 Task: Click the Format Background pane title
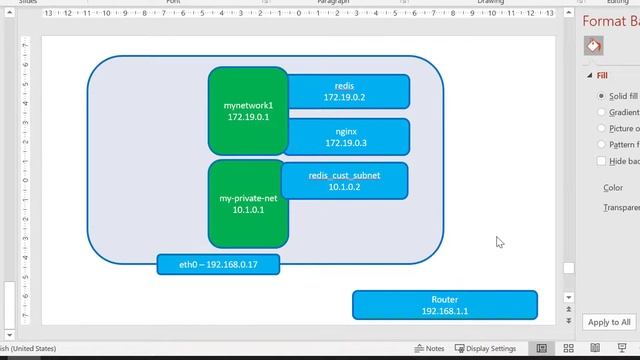coord(611,21)
